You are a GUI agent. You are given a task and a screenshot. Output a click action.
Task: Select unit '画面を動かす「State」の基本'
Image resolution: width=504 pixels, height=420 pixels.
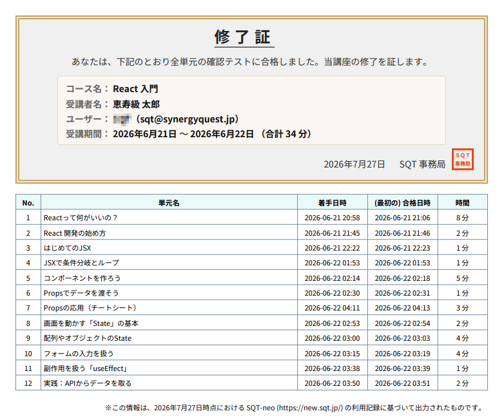91,323
